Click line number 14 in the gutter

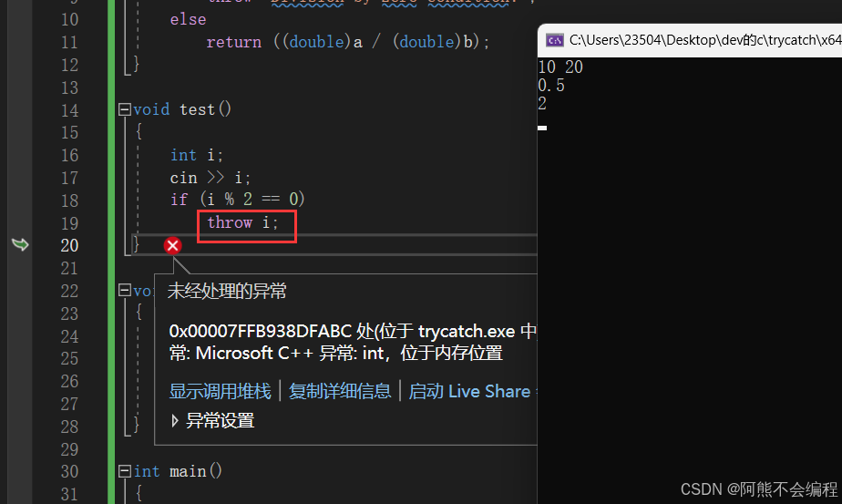[x=69, y=110]
